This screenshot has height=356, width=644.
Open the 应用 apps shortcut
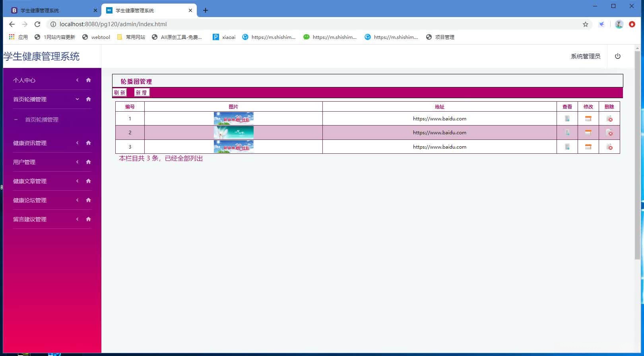click(x=18, y=37)
